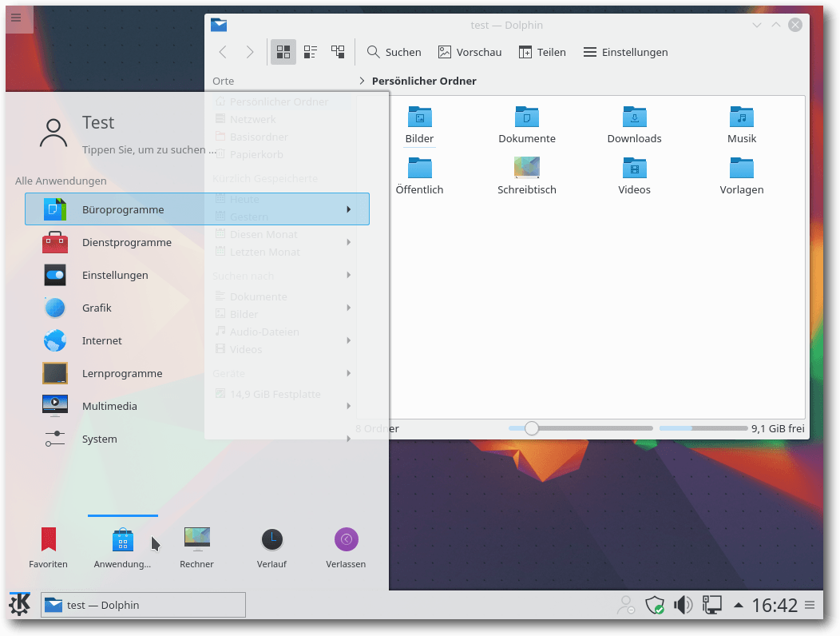The image size is (840, 636).
Task: Expand the Lernprogramme submenu arrow
Action: tap(349, 373)
